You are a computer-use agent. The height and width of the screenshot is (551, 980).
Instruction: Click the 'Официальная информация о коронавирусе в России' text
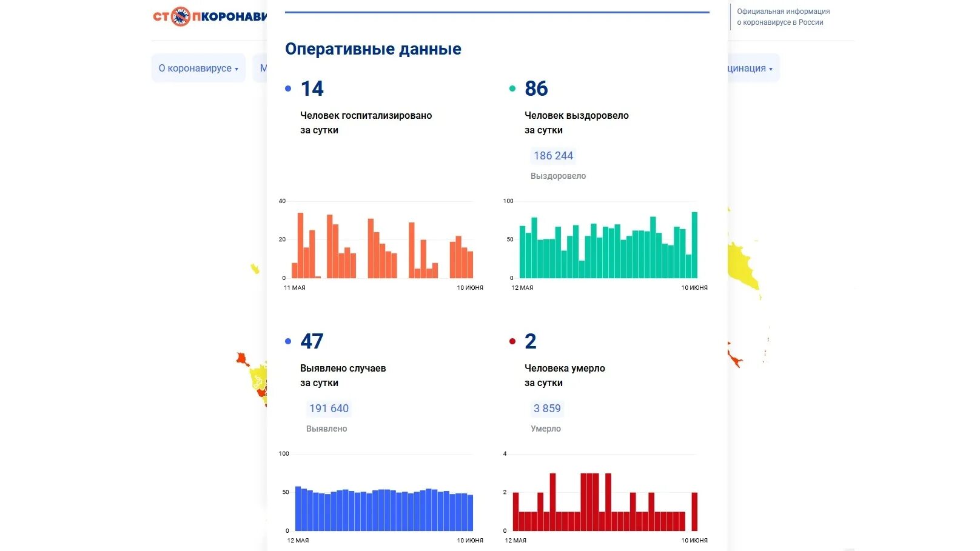click(783, 17)
